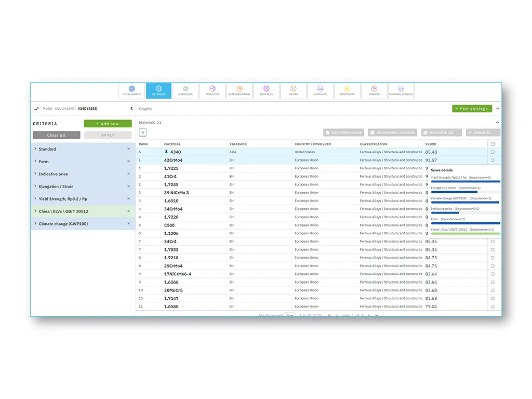Image resolution: width=532 pixels, height=399 pixels.
Task: Launch the Predictor tool
Action: tap(212, 90)
